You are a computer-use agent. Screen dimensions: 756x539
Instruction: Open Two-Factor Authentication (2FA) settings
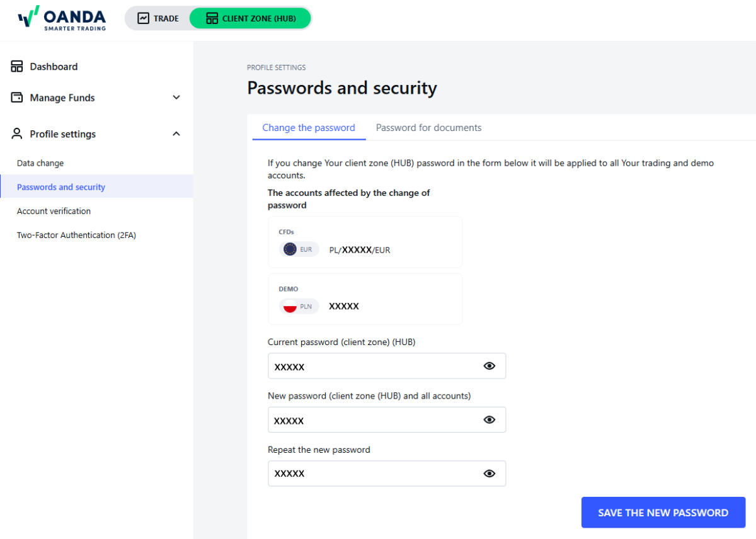coord(76,235)
